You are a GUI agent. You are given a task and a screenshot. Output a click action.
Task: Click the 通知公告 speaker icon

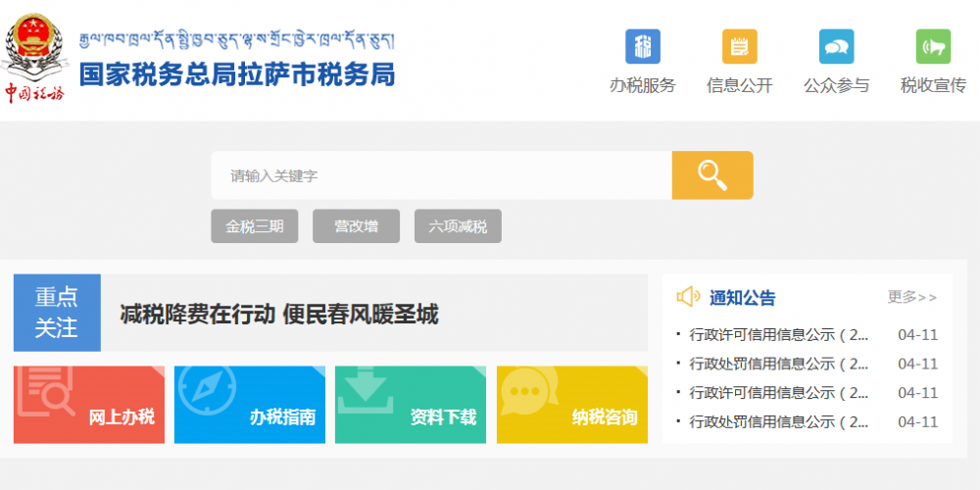click(x=688, y=297)
